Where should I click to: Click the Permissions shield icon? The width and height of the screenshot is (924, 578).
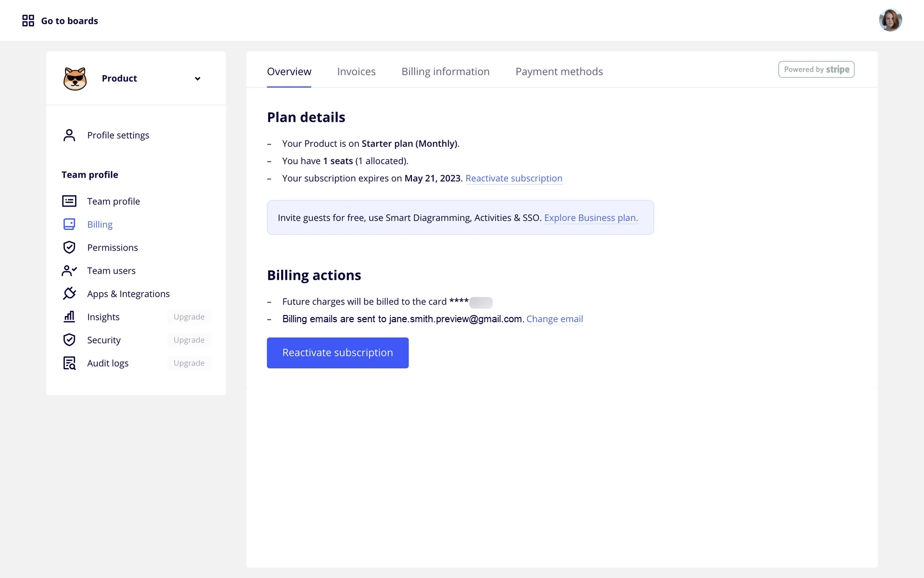69,248
